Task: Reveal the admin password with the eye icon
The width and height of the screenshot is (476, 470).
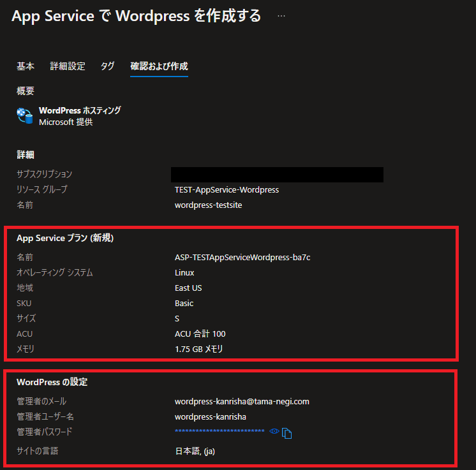Action: point(274,431)
